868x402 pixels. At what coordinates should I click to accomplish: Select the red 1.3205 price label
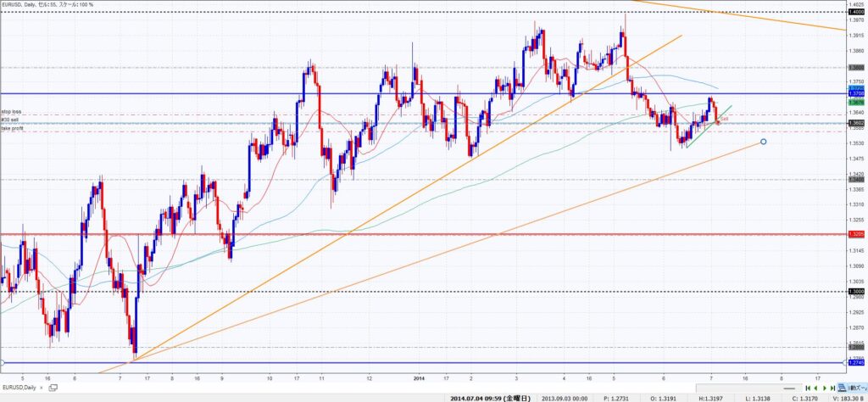click(856, 234)
